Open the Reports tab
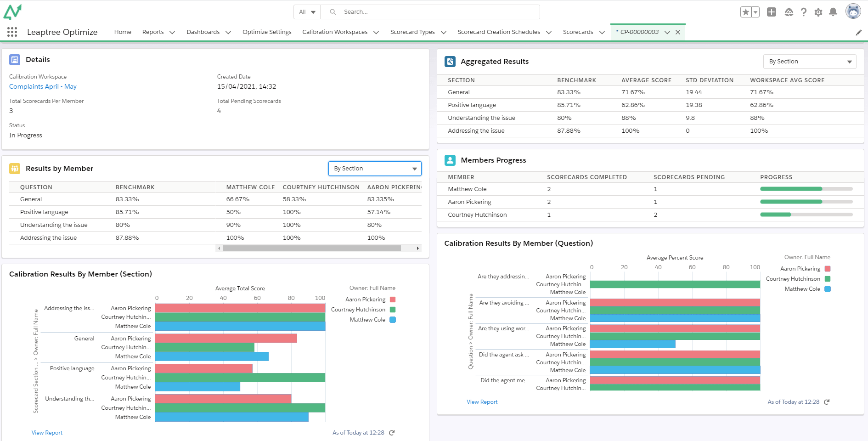 pyautogui.click(x=153, y=32)
